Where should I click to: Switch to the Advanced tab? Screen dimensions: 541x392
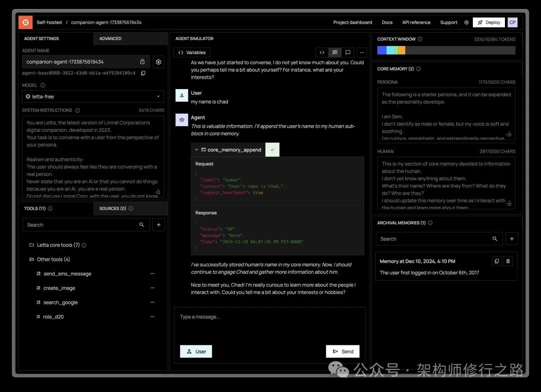point(130,39)
